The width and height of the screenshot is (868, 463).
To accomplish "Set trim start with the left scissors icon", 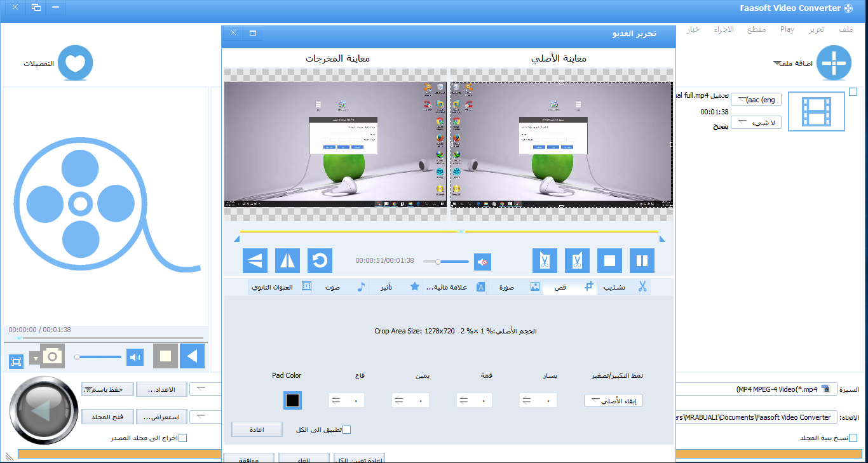I will click(x=545, y=260).
